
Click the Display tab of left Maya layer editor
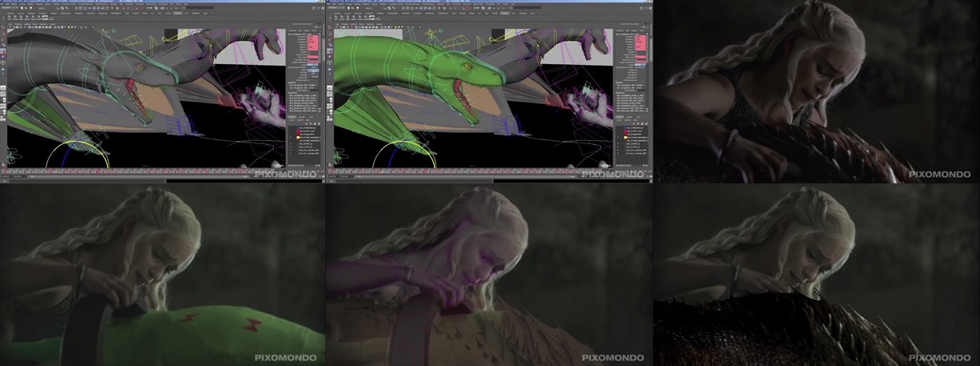[x=293, y=117]
